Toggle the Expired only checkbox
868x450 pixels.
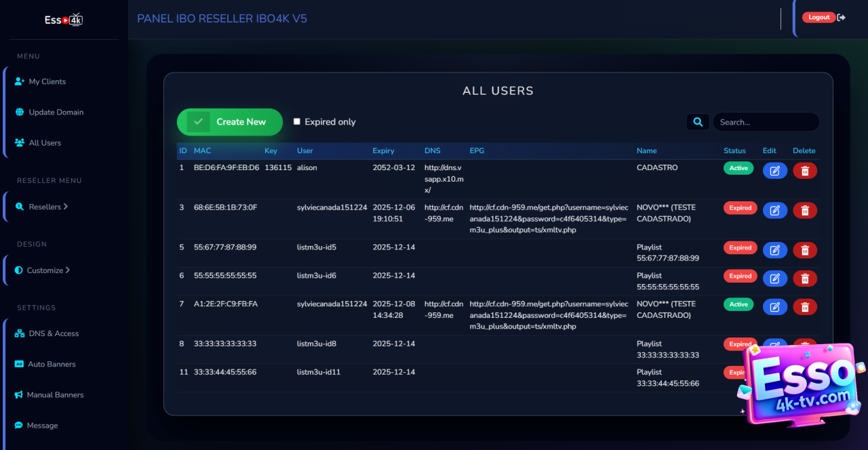pos(297,122)
